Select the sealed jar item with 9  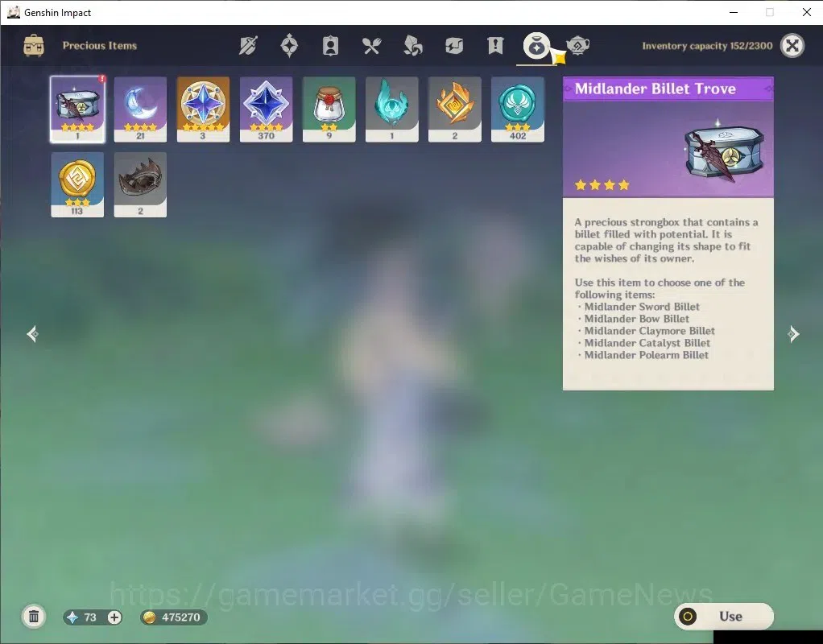[329, 109]
